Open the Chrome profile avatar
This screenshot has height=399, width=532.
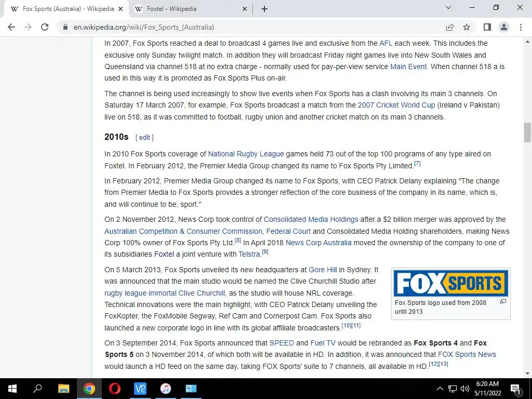click(504, 27)
